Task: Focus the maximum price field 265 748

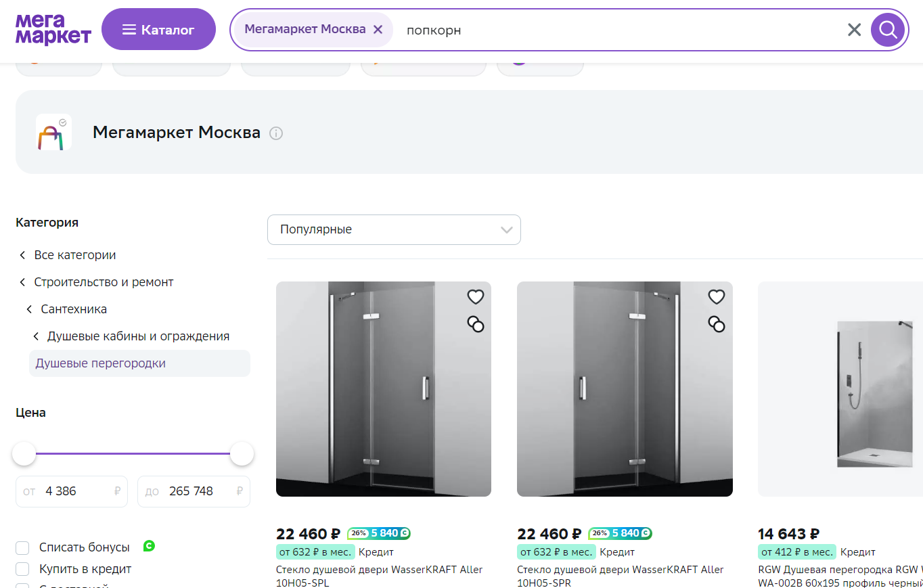Action: pos(194,491)
